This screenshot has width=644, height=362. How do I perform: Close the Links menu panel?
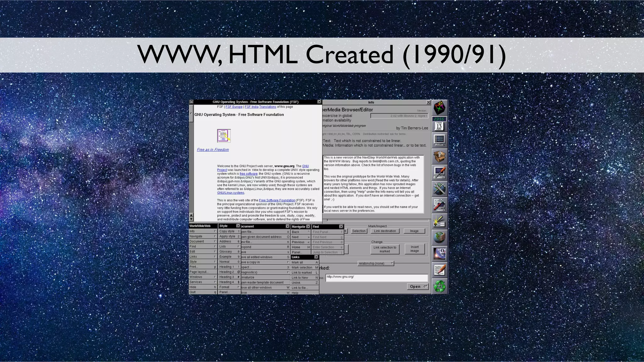(x=316, y=257)
